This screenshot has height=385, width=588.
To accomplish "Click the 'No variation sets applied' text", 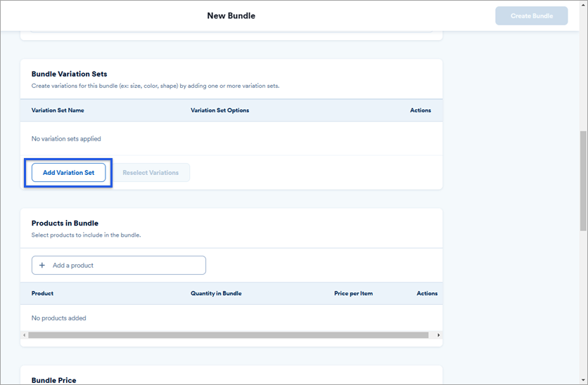I will pyautogui.click(x=66, y=138).
